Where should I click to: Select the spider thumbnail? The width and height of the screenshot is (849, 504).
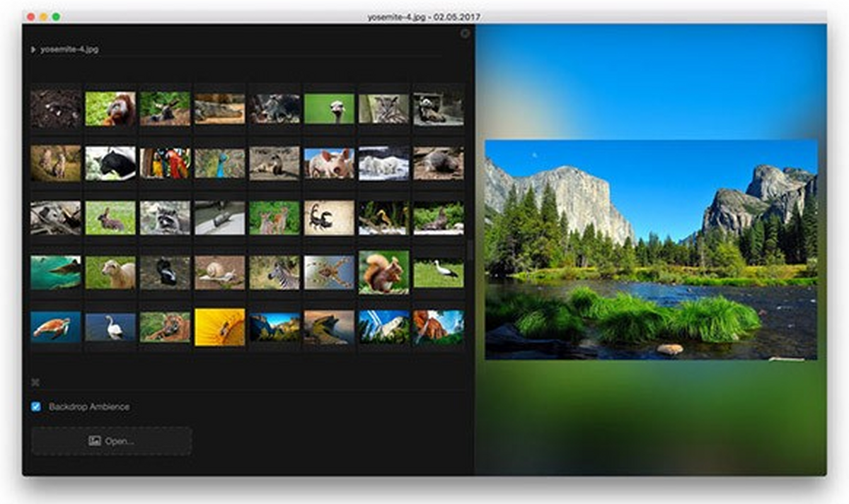(329, 272)
